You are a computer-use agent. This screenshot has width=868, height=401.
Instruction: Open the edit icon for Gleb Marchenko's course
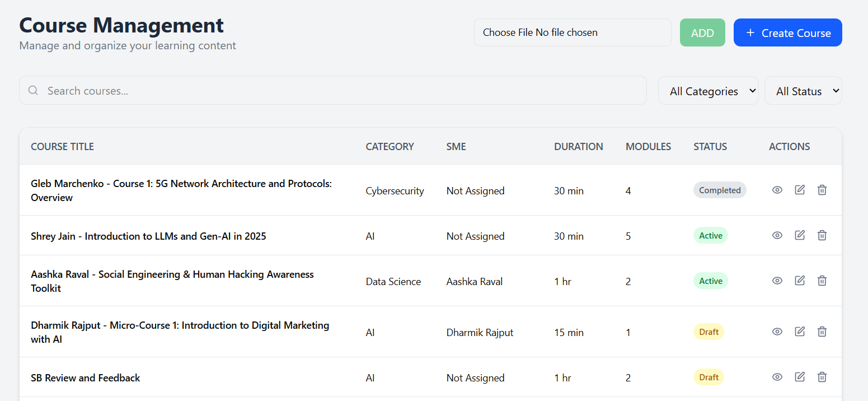coord(799,189)
